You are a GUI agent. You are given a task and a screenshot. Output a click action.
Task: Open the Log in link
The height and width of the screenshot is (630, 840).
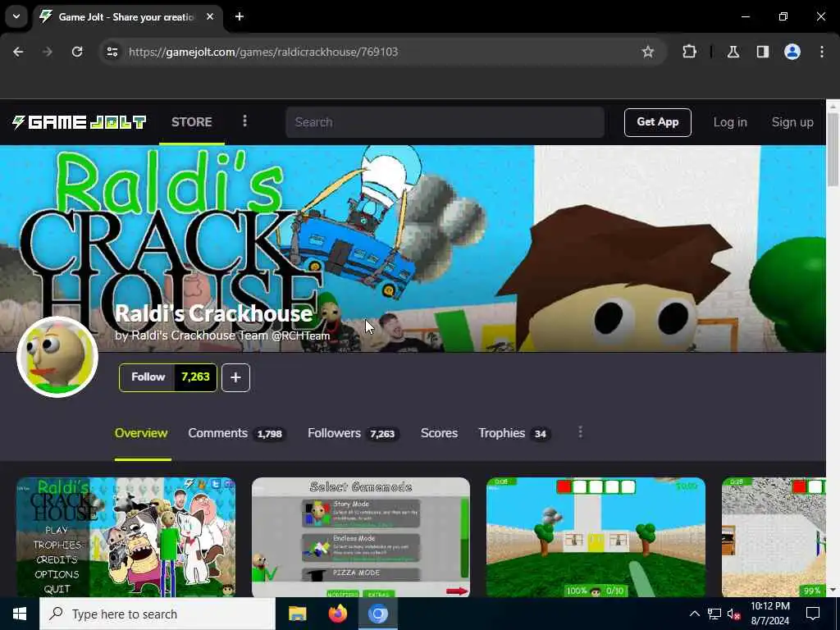pos(729,122)
